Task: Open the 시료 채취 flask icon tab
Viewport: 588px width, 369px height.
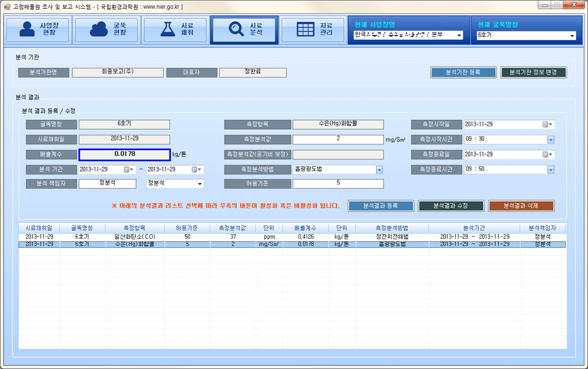Action: (x=175, y=30)
